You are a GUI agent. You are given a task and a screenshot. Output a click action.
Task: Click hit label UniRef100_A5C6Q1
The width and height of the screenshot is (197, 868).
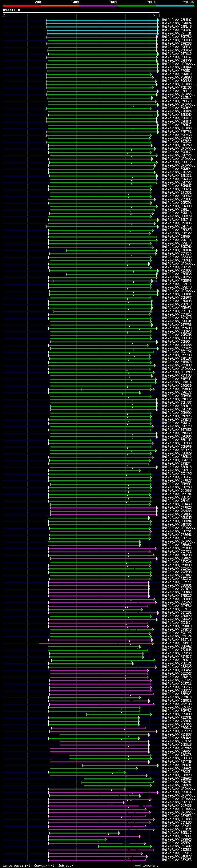tap(177, 765)
